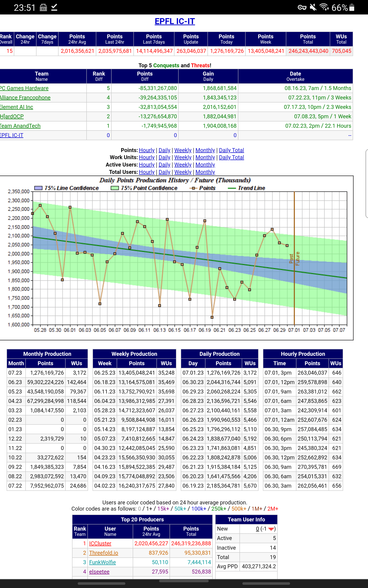
Task: Open Threefold.io user link
Action: [103, 553]
